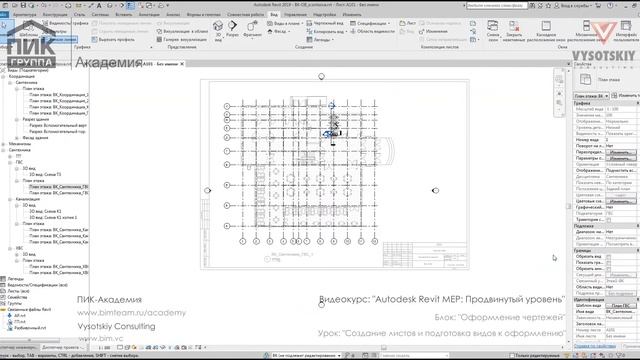Open Legends (Легенды) dropdown
This screenshot has width=640, height=360.
[320, 40]
